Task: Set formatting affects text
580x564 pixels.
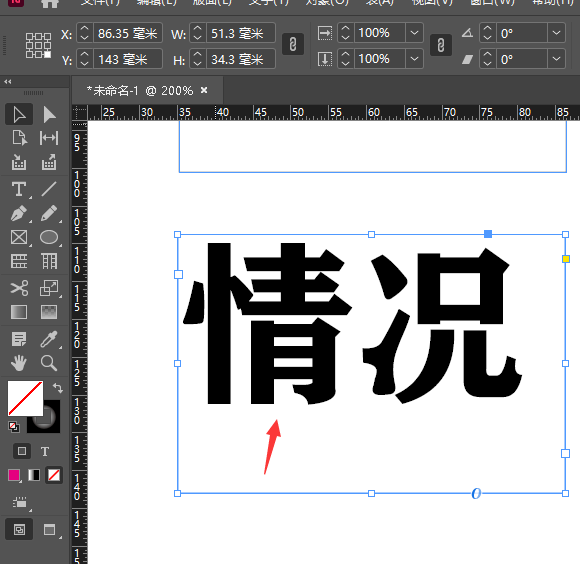Action: pos(45,451)
